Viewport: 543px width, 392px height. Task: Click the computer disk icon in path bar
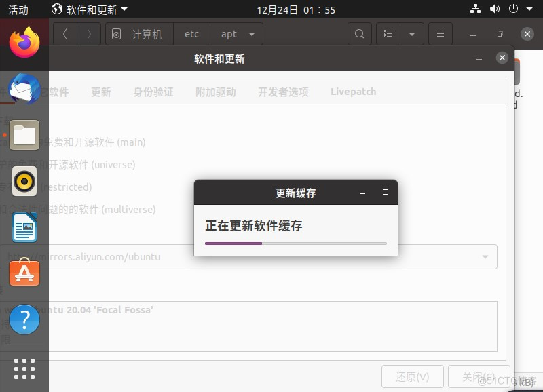click(x=116, y=34)
